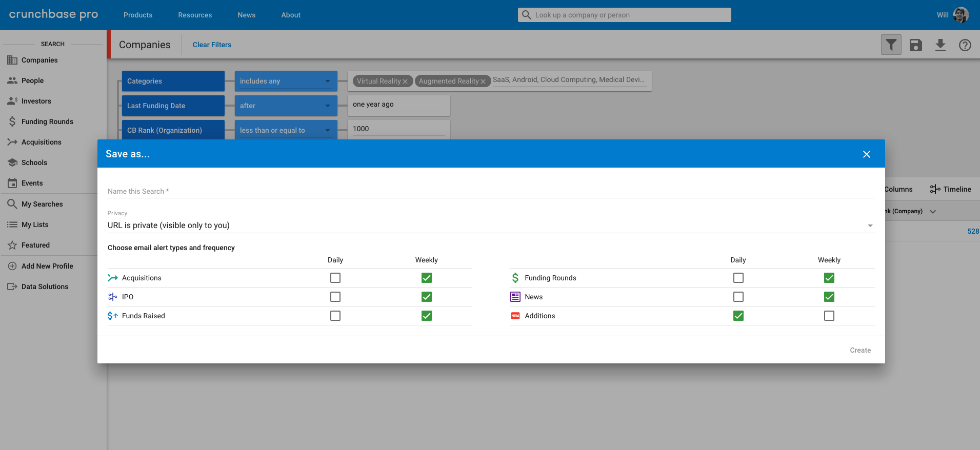Screen dimensions: 980x450
Task: Enable Weekly alerts for Additions
Action: click(x=829, y=316)
